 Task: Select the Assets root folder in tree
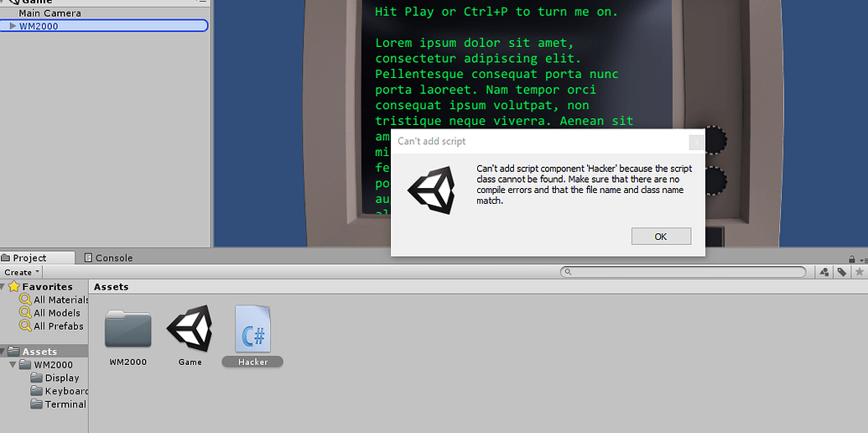44,352
